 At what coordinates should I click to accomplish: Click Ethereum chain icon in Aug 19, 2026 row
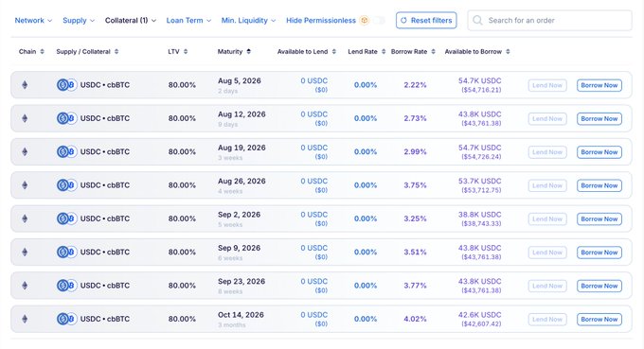(x=25, y=151)
